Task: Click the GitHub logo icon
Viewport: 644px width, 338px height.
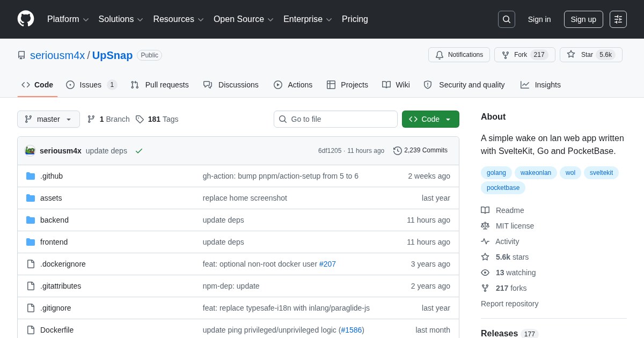Action: click(x=26, y=19)
